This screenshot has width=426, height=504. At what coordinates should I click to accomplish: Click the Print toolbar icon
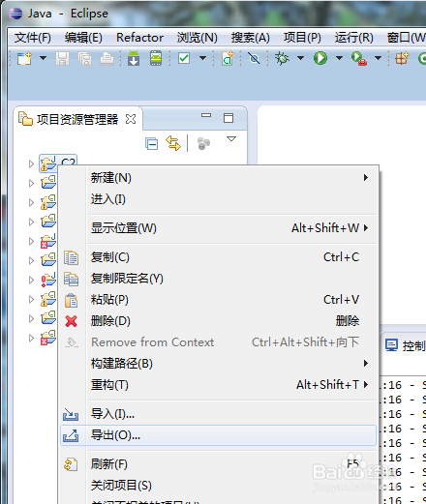click(x=106, y=59)
